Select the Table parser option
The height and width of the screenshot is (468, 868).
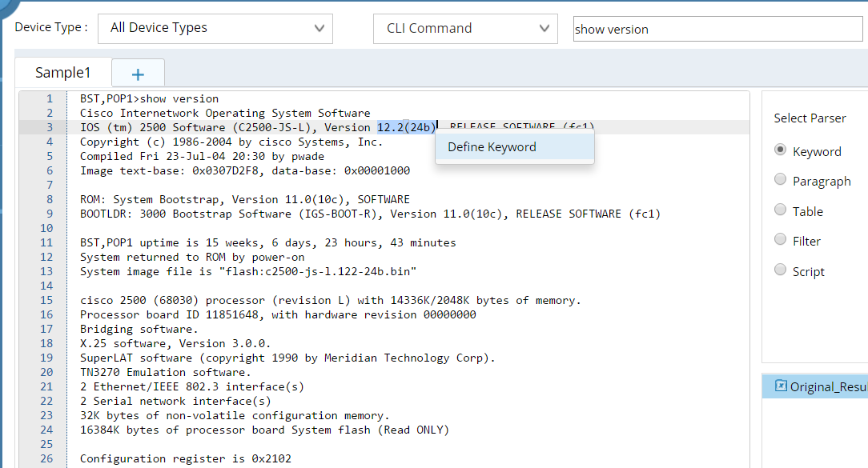[x=781, y=210]
